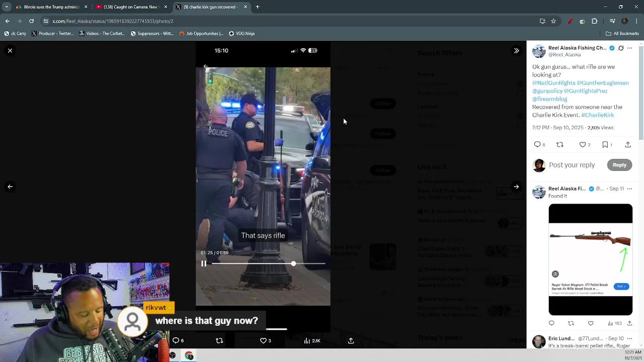
Task: Open the Grok icon on the main tweet
Action: pos(621,48)
